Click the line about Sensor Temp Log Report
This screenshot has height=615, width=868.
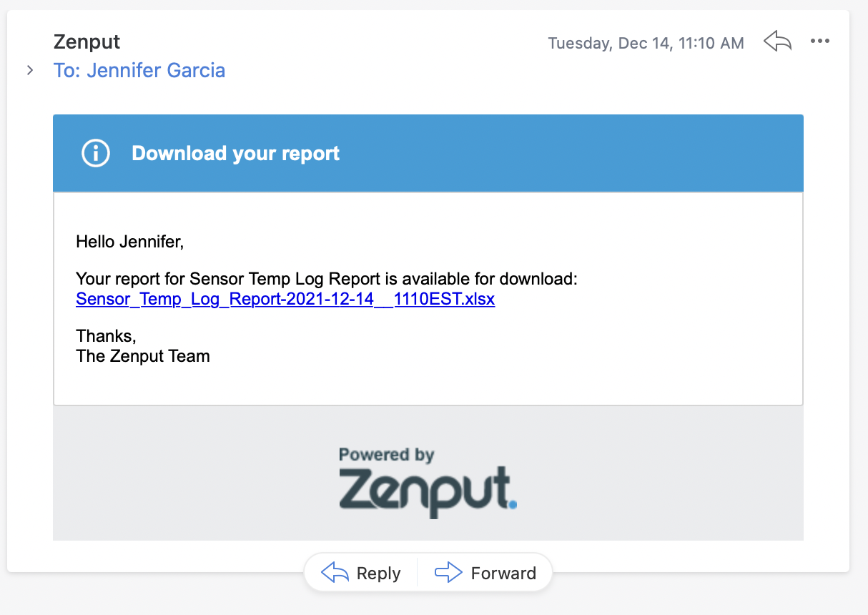point(326,279)
